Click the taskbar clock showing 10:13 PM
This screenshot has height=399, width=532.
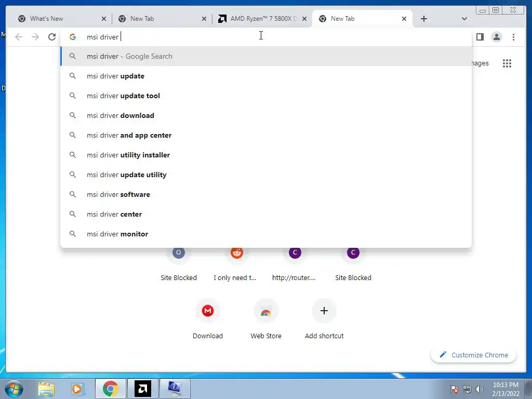coord(506,389)
